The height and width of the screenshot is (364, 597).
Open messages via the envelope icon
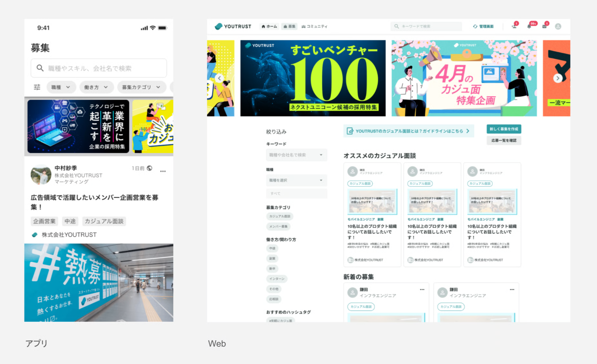545,26
